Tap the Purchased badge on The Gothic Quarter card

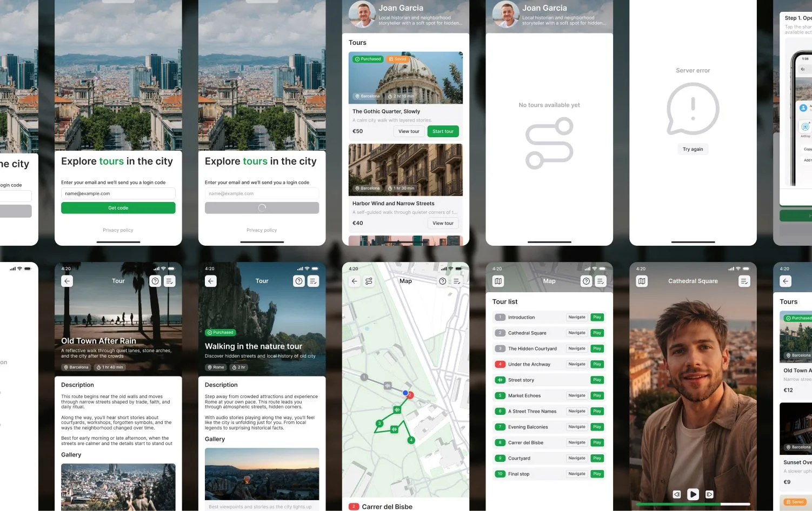[368, 59]
